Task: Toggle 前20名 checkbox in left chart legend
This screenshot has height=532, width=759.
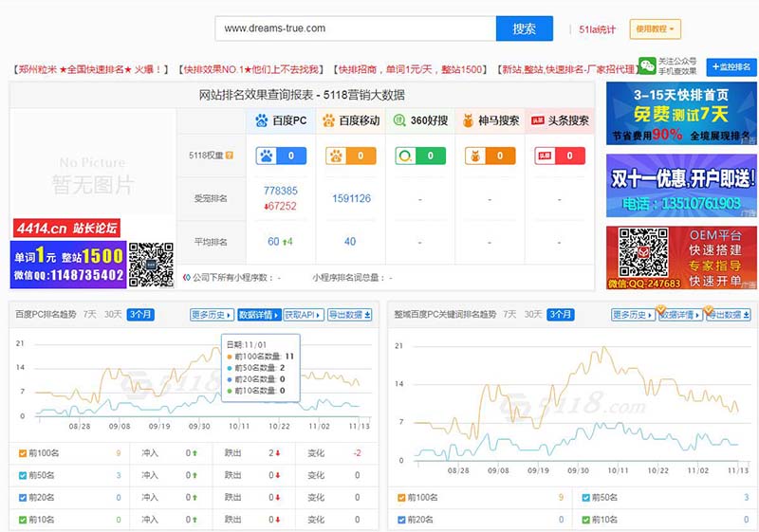Action: [x=22, y=498]
